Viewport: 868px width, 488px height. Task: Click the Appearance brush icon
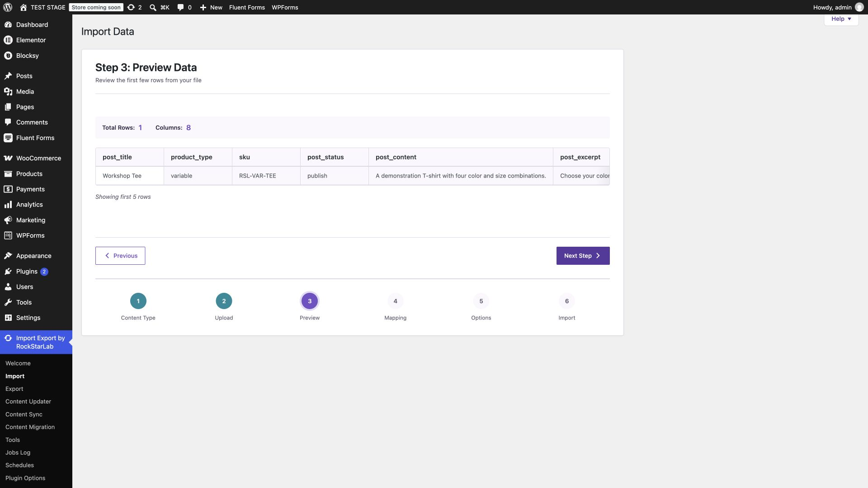(8, 256)
